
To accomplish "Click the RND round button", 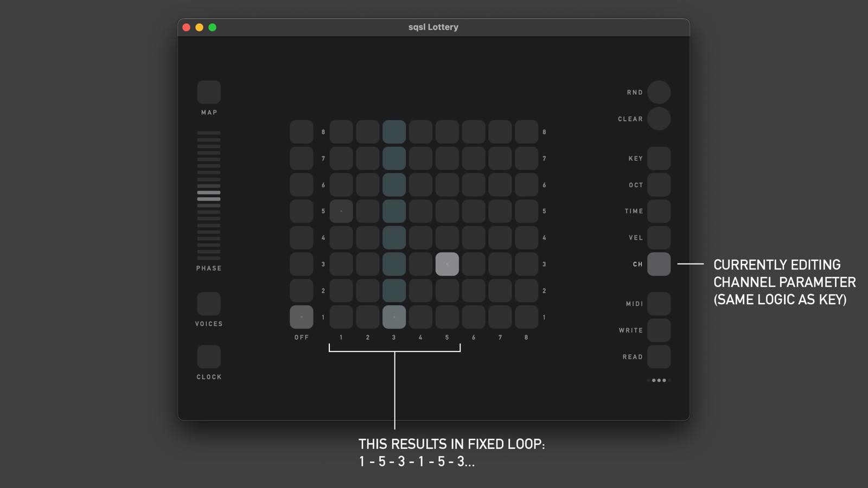I will [659, 92].
